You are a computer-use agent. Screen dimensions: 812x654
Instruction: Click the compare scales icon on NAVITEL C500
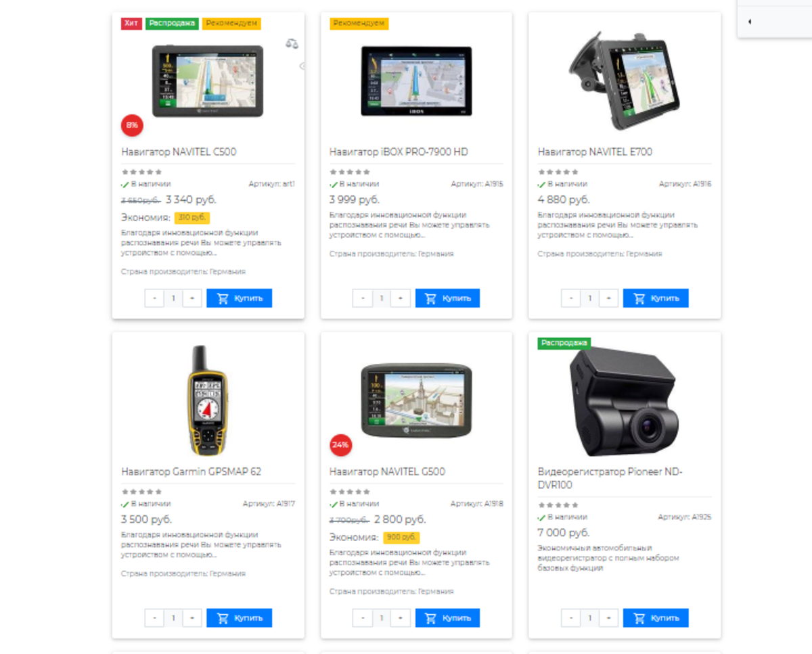click(x=292, y=44)
